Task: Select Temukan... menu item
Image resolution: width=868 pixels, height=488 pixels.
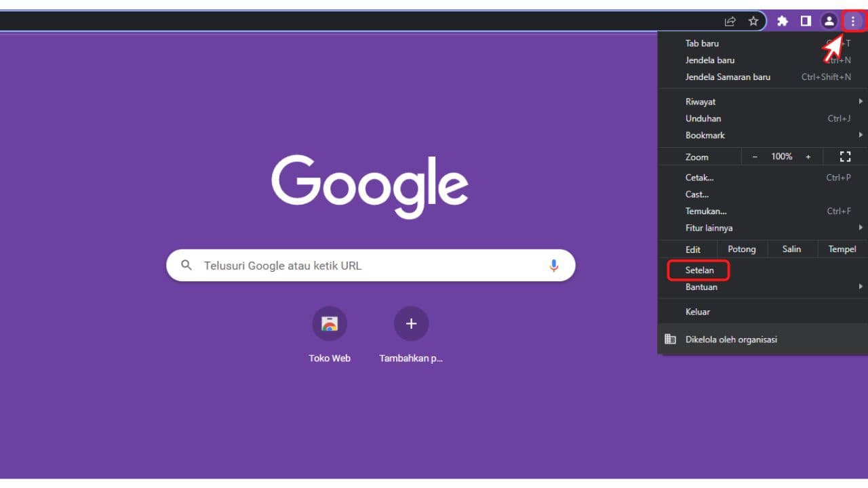Action: (763, 211)
